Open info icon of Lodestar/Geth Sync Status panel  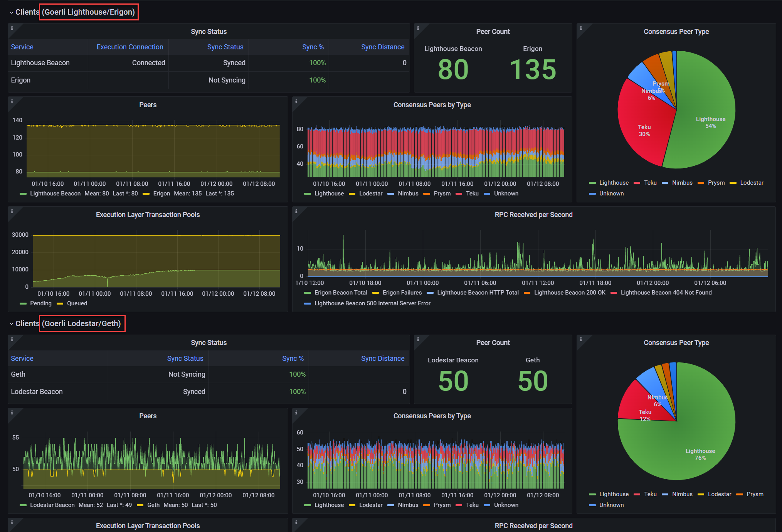click(x=12, y=339)
